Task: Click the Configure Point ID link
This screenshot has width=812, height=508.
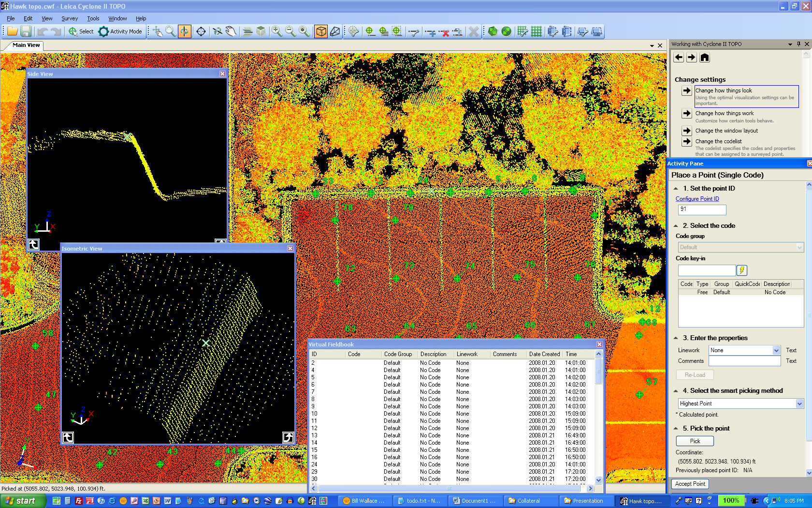Action: (x=697, y=199)
